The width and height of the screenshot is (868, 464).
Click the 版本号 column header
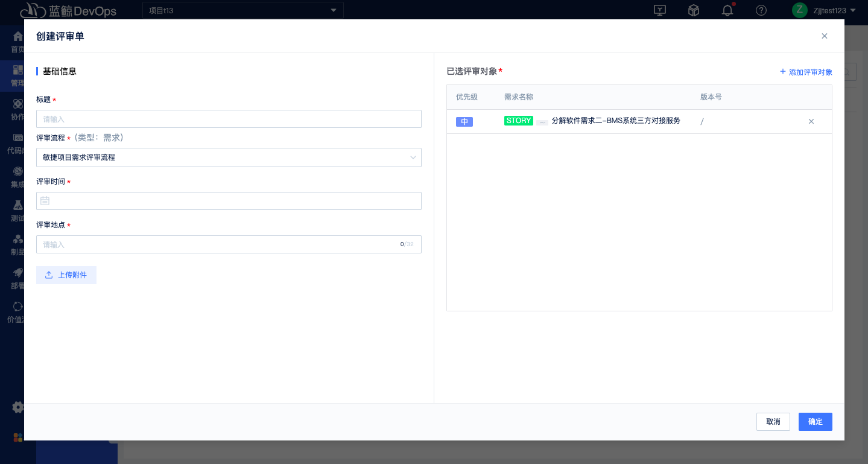711,97
